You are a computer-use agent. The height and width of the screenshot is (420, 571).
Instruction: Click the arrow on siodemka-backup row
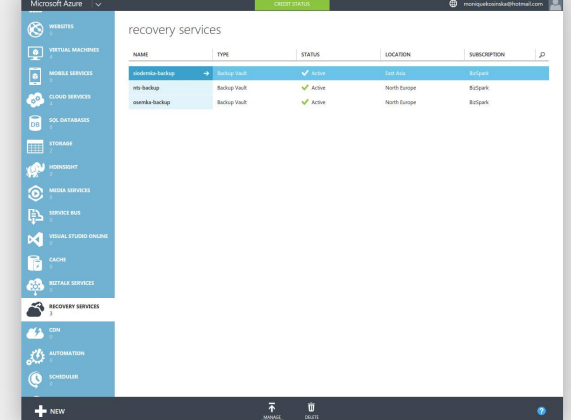tap(206, 73)
